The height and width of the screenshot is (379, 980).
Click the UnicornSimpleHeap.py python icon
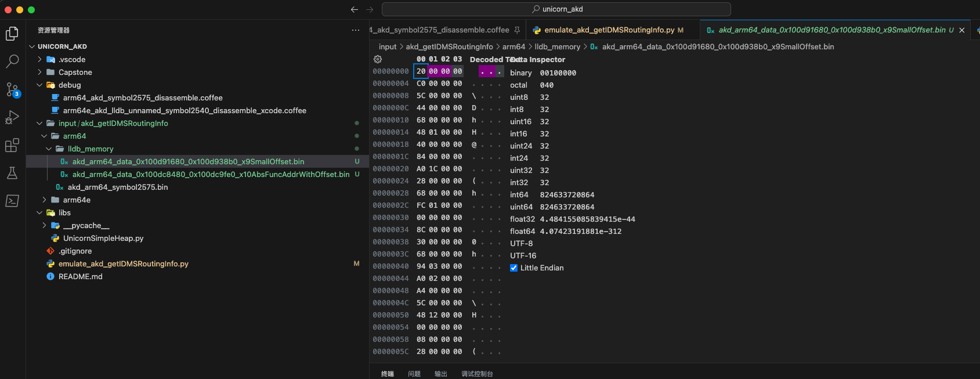pyautogui.click(x=55, y=238)
